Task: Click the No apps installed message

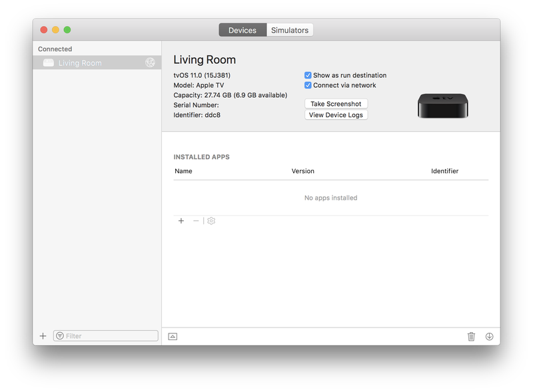Action: tap(330, 198)
